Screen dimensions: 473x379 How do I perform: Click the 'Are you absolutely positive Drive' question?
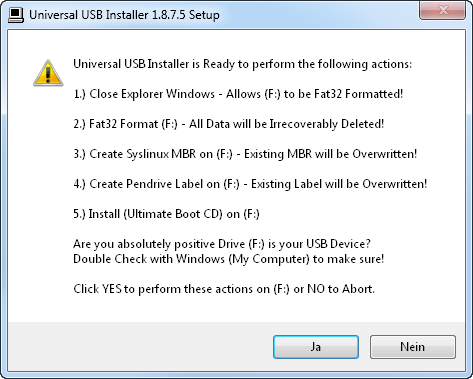pos(222,244)
